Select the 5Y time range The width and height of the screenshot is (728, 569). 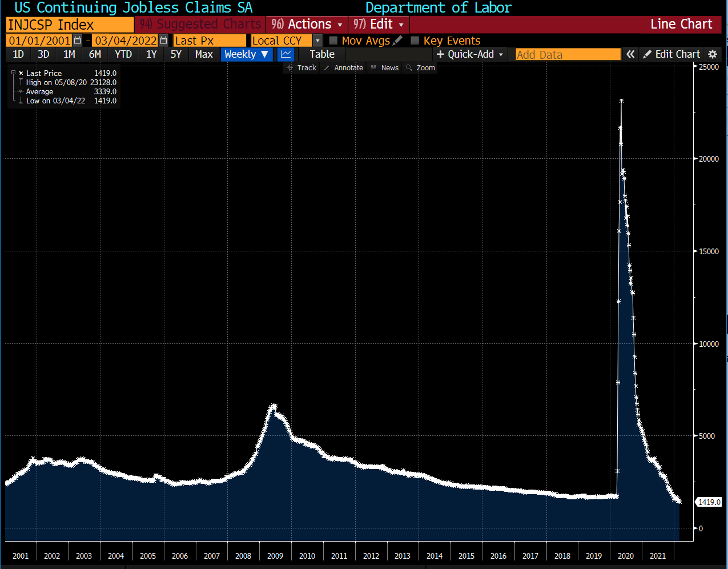[x=176, y=54]
